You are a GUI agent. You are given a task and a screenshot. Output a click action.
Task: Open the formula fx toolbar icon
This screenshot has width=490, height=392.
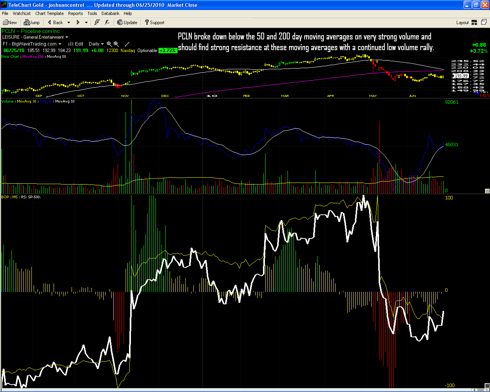[107, 22]
